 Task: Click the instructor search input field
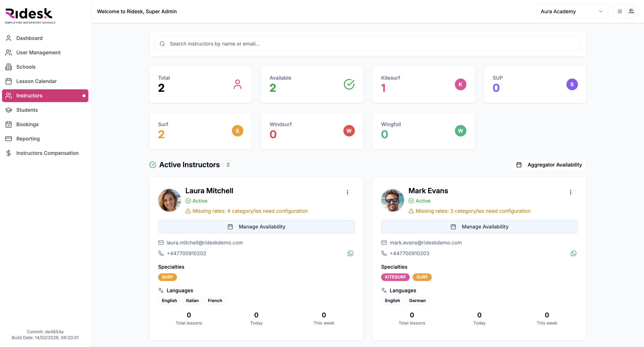(x=368, y=44)
